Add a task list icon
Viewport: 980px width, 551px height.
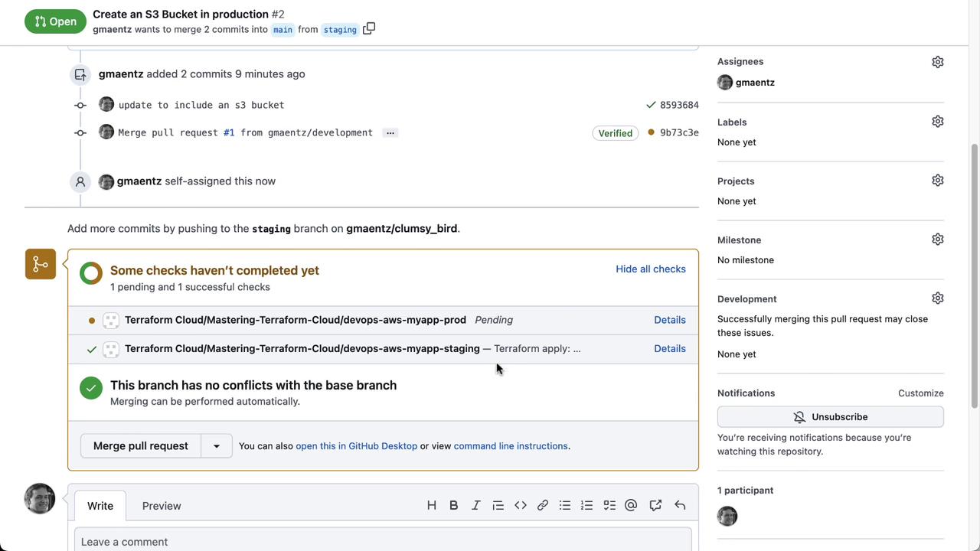(609, 505)
